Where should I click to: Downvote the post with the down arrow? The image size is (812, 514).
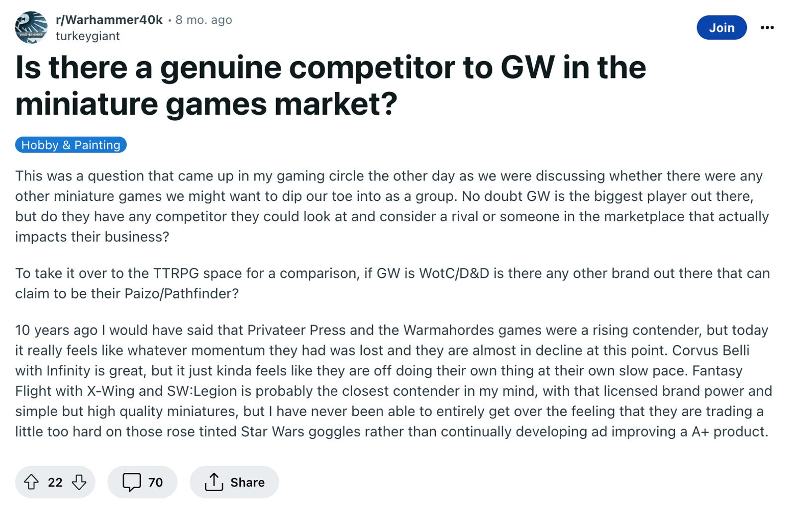tap(78, 482)
